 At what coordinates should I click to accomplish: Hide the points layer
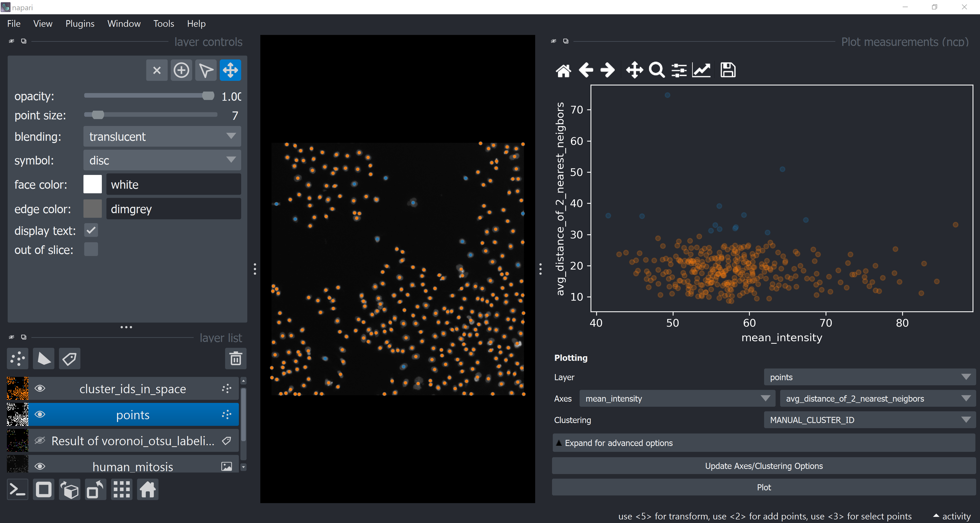[x=40, y=414]
